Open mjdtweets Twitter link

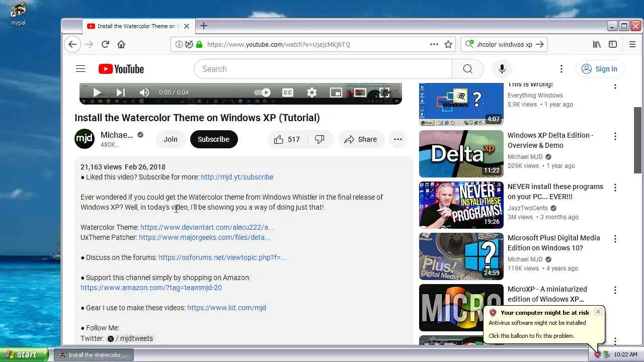(130, 338)
